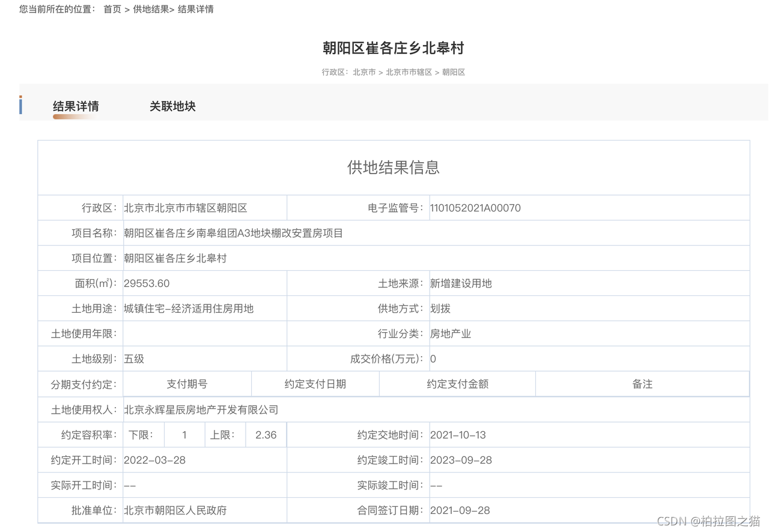Select the floor area ratio upper limit 2.36

(265, 435)
